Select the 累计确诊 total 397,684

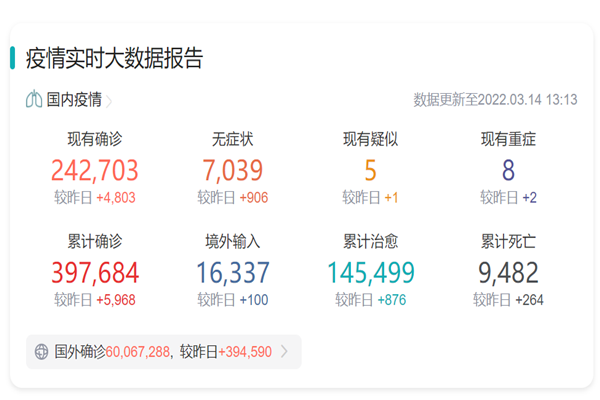pyautogui.click(x=95, y=272)
